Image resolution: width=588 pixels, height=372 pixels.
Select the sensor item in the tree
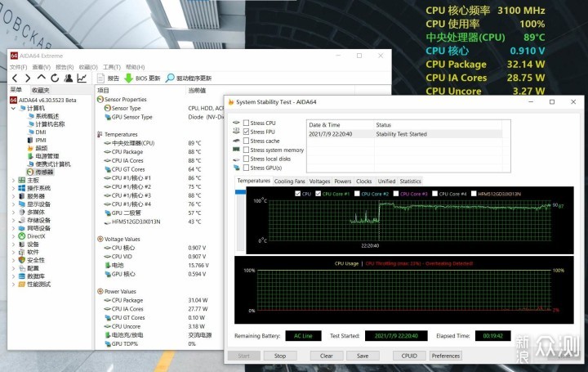(40, 172)
